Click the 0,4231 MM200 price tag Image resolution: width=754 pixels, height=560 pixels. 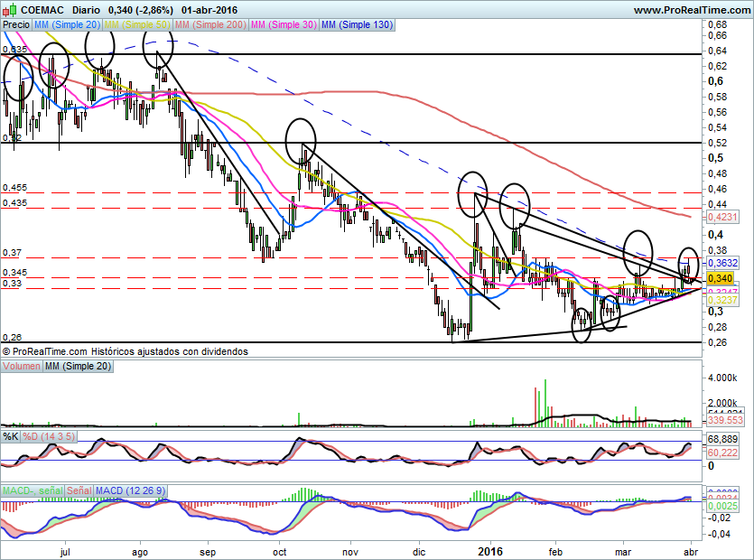point(722,217)
